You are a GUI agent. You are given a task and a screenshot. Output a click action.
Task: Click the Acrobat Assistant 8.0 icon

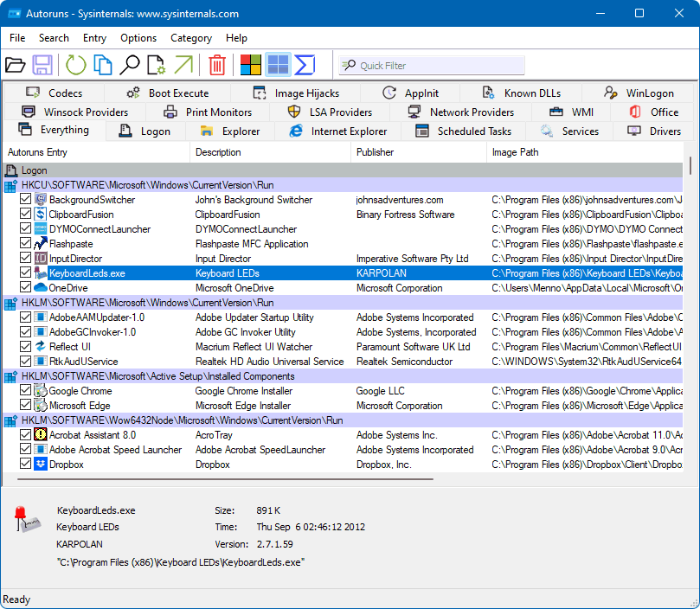coord(41,434)
